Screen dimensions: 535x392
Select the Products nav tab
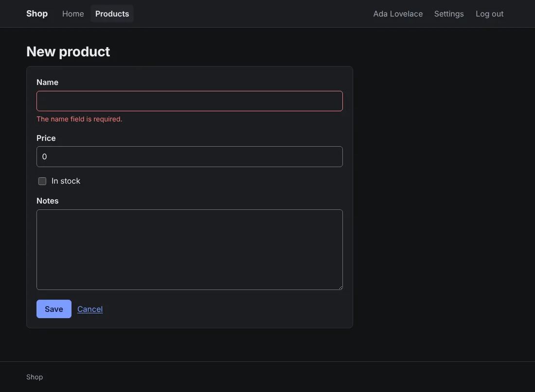(112, 14)
